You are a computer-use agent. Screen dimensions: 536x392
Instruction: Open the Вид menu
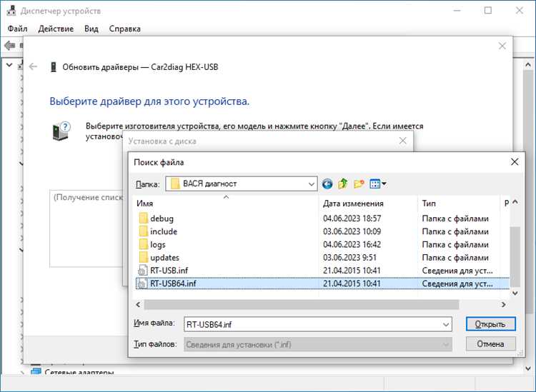(x=91, y=29)
